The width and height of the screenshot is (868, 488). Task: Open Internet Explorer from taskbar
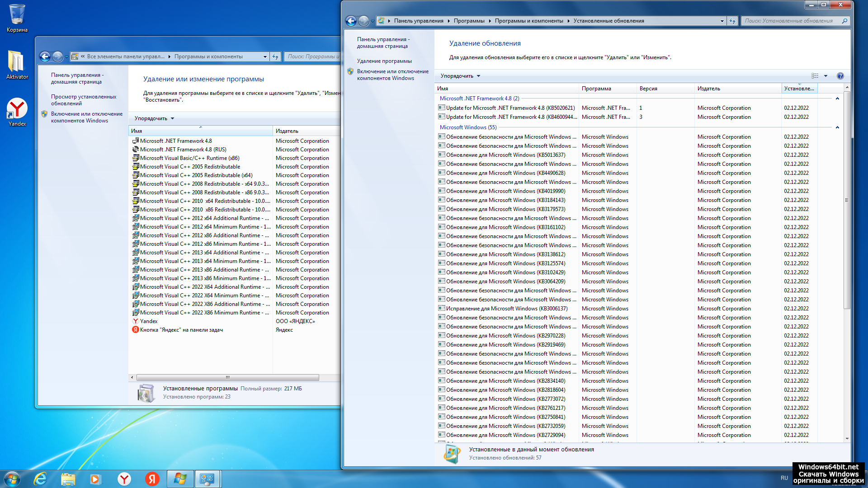(x=41, y=479)
